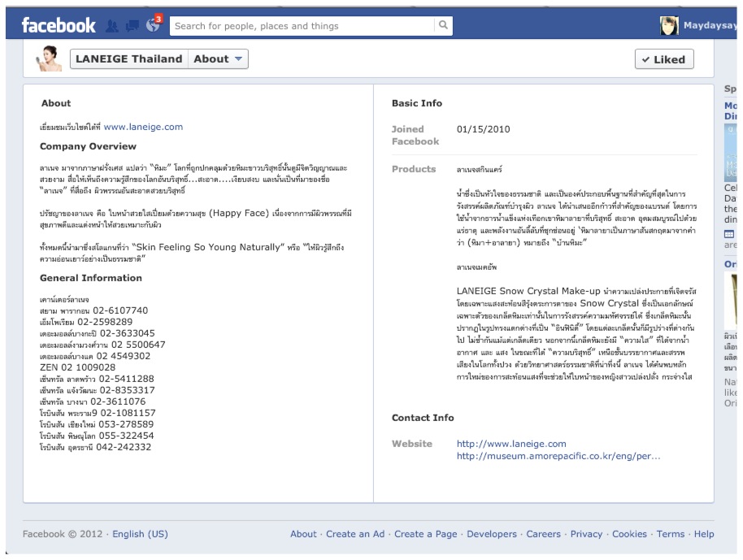The image size is (743, 560).
Task: Open the Careers footer link
Action: (543, 534)
